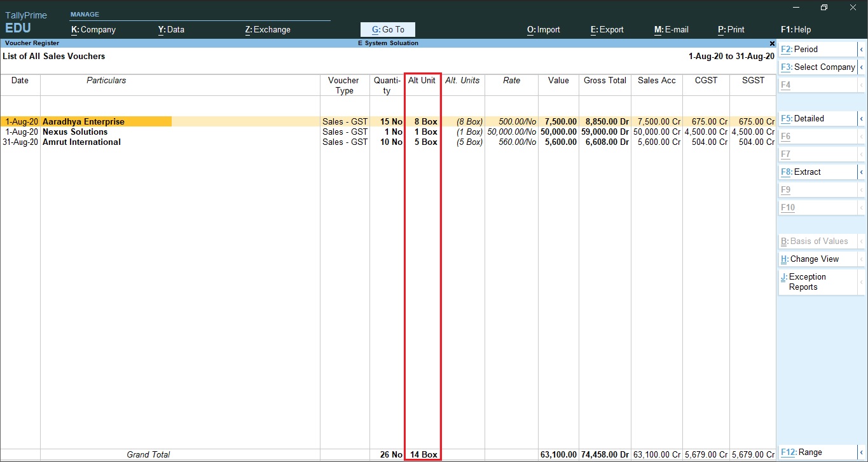This screenshot has height=462, width=868.
Task: Click the Rate column header
Action: [511, 80]
